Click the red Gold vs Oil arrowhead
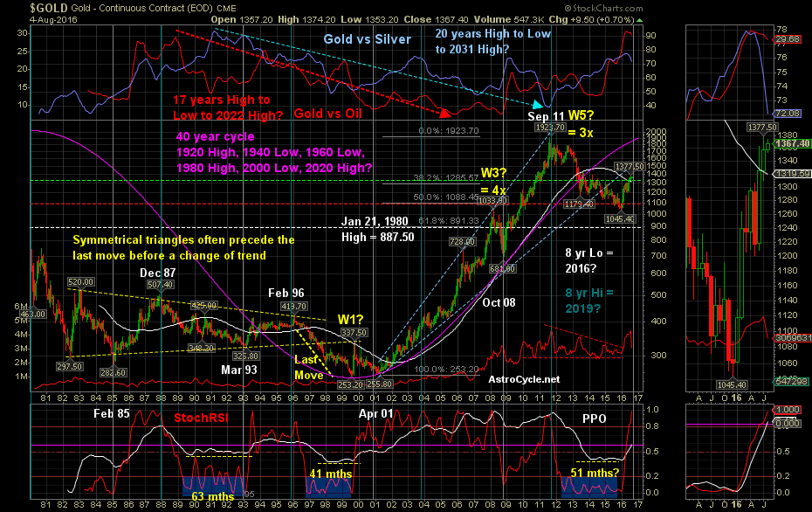Viewport: 812px width, 512px height. pos(444,112)
